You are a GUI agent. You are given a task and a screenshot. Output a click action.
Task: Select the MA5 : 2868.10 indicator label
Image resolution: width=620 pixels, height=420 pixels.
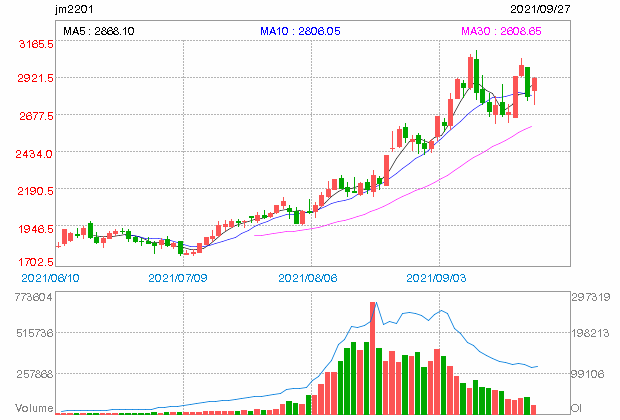[99, 31]
